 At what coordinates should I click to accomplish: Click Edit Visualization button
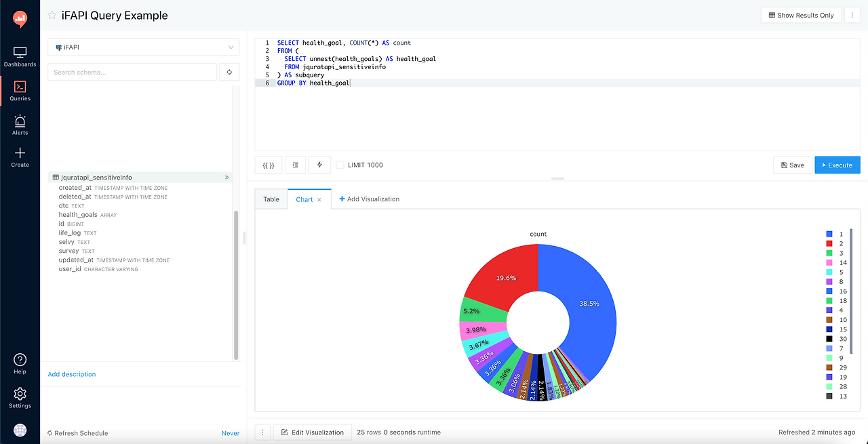coord(312,432)
